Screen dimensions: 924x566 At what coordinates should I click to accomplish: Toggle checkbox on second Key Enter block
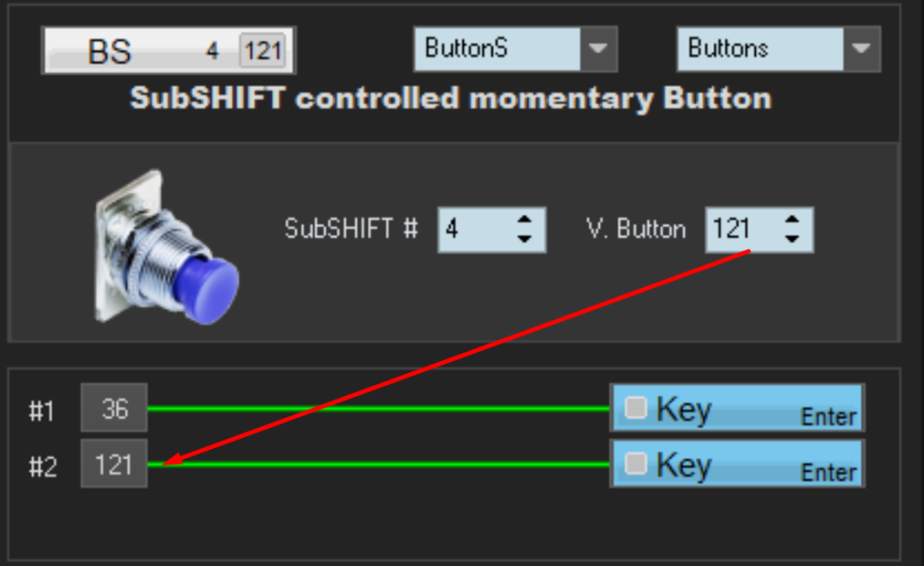pos(636,464)
